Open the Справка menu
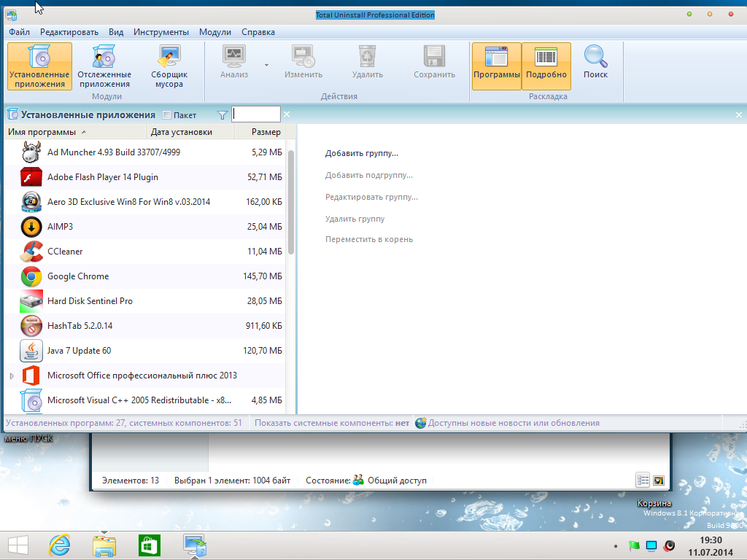This screenshot has height=560, width=747. pos(258,32)
